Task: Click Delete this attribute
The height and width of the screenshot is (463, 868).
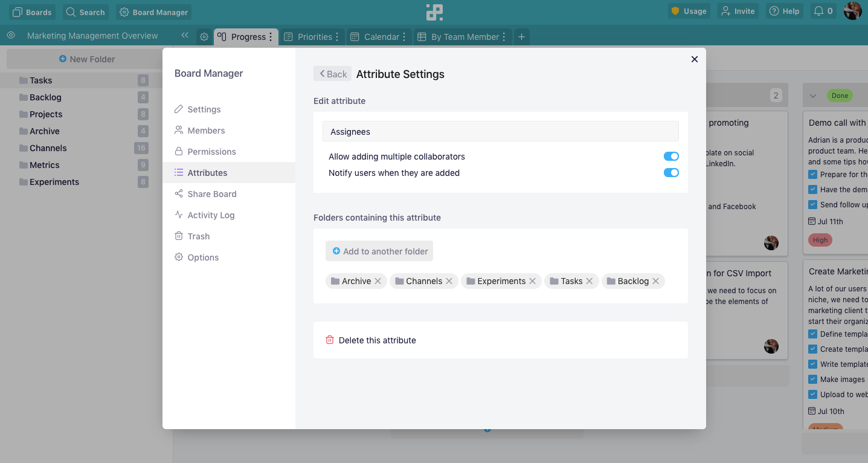Action: (x=371, y=340)
